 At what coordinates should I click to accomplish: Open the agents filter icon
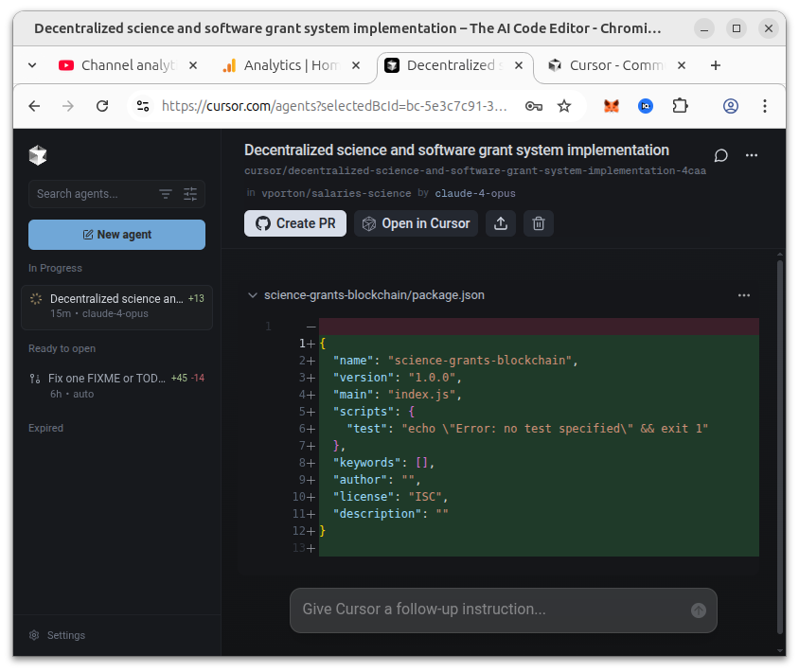[x=166, y=194]
